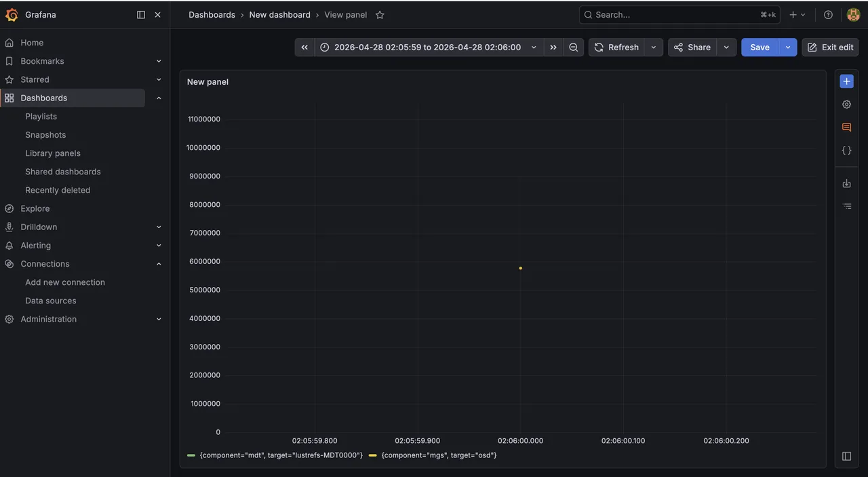Close the sidebar menu

157,14
